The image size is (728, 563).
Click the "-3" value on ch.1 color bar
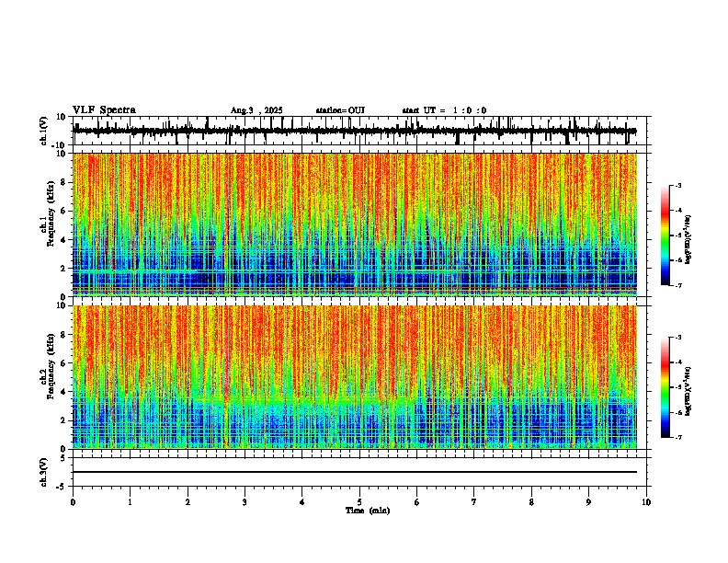pyautogui.click(x=678, y=186)
